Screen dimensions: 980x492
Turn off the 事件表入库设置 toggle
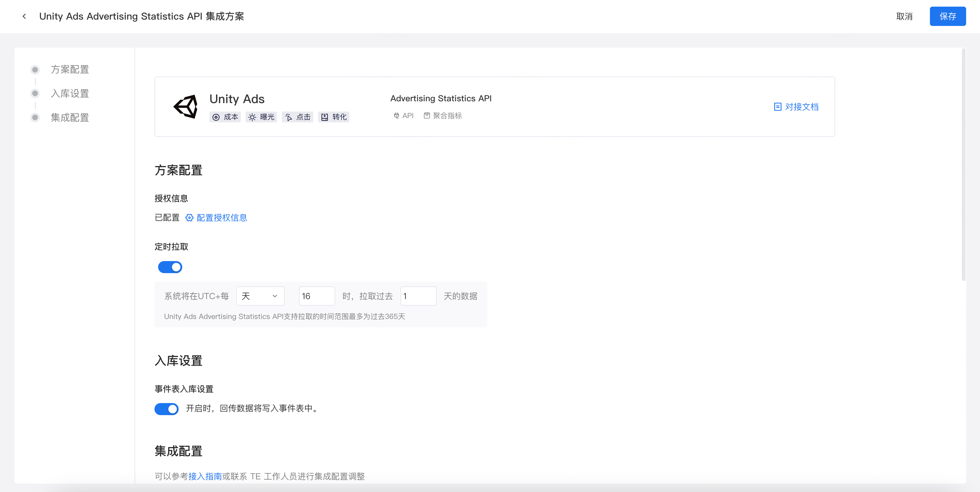[166, 409]
